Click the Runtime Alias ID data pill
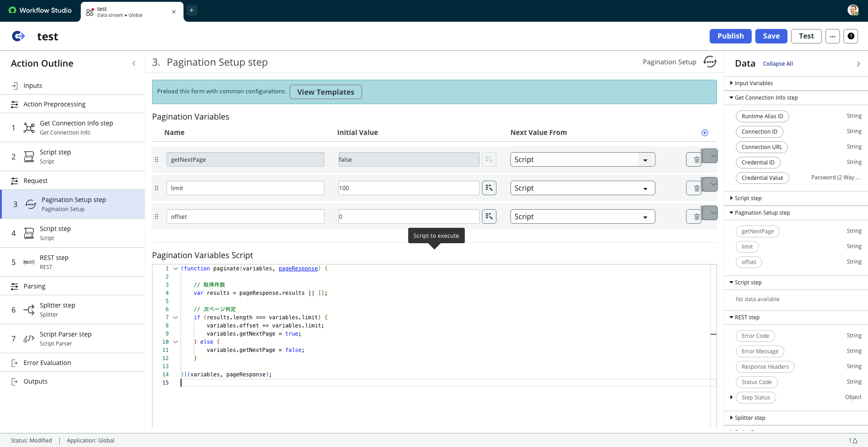The width and height of the screenshot is (868, 447). click(762, 116)
